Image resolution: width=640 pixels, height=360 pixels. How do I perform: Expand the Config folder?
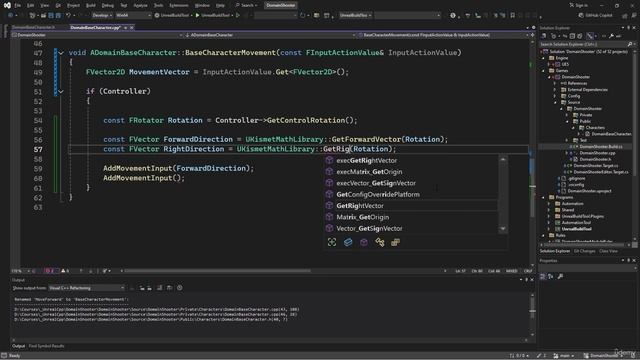click(555, 96)
